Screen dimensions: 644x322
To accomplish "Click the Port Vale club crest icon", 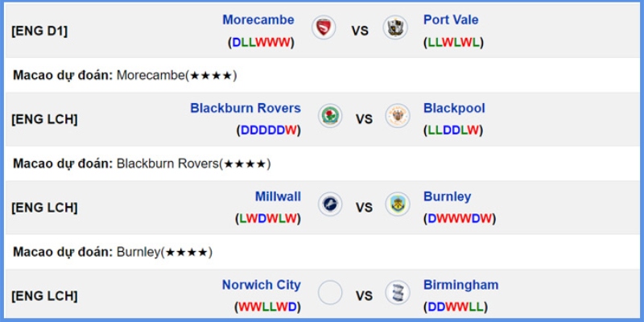I will click(395, 27).
